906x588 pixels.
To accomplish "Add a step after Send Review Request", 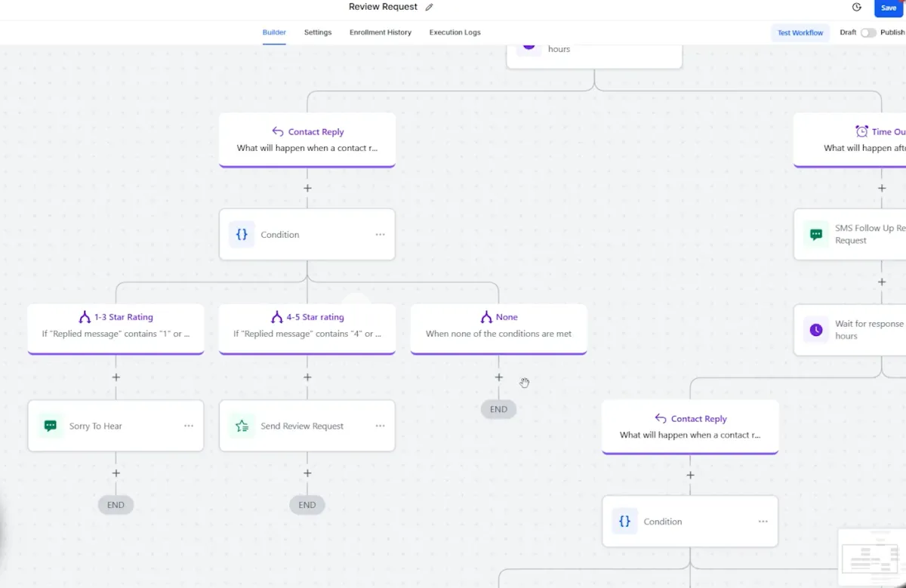I will pyautogui.click(x=307, y=473).
